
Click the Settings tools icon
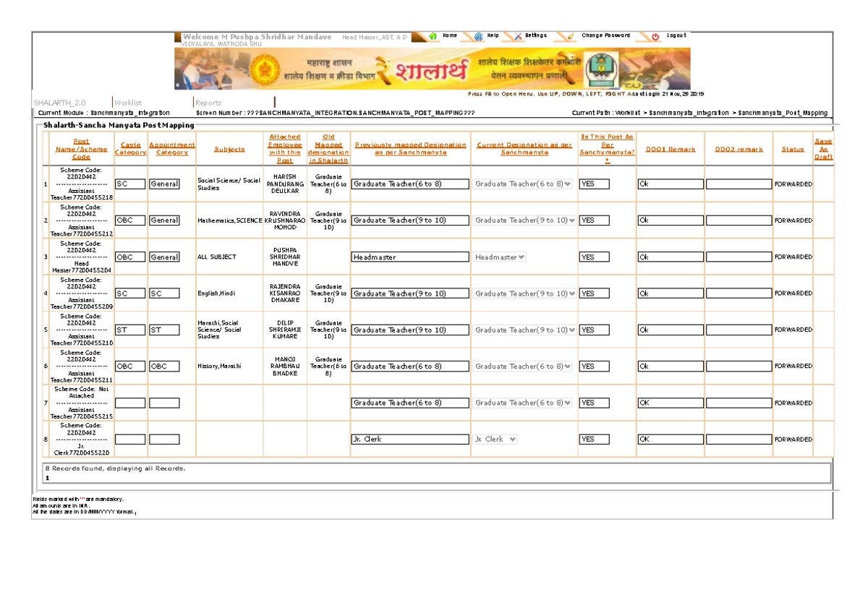[x=518, y=35]
